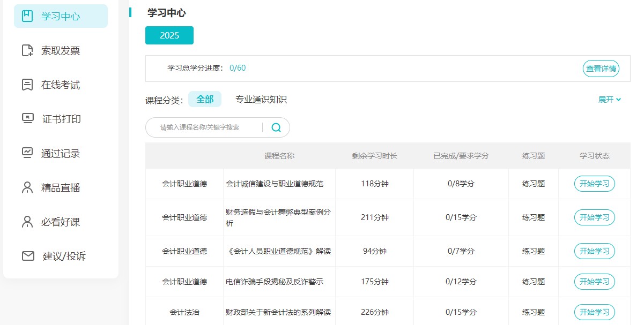644x325 pixels.
Task: Select the 2025 year tab
Action: (x=169, y=35)
